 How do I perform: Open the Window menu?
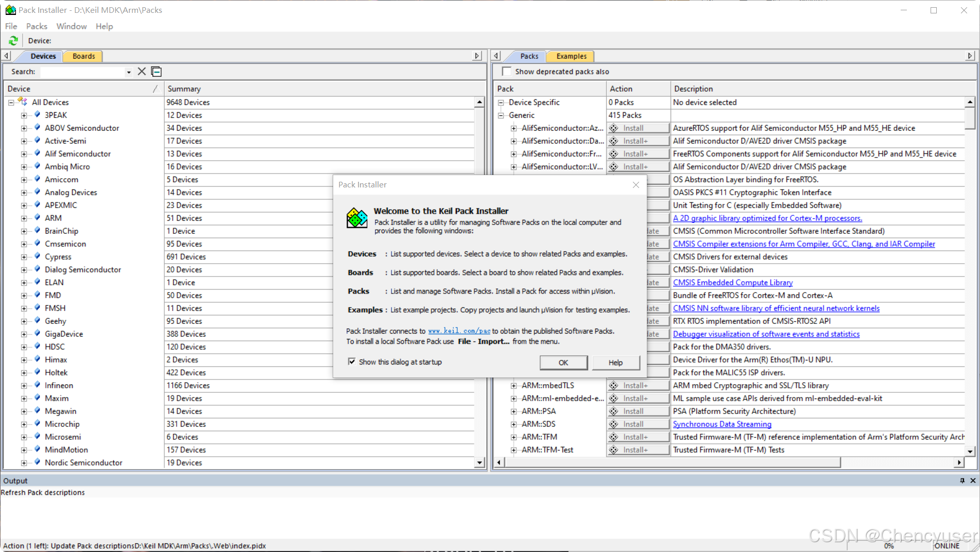click(x=72, y=26)
